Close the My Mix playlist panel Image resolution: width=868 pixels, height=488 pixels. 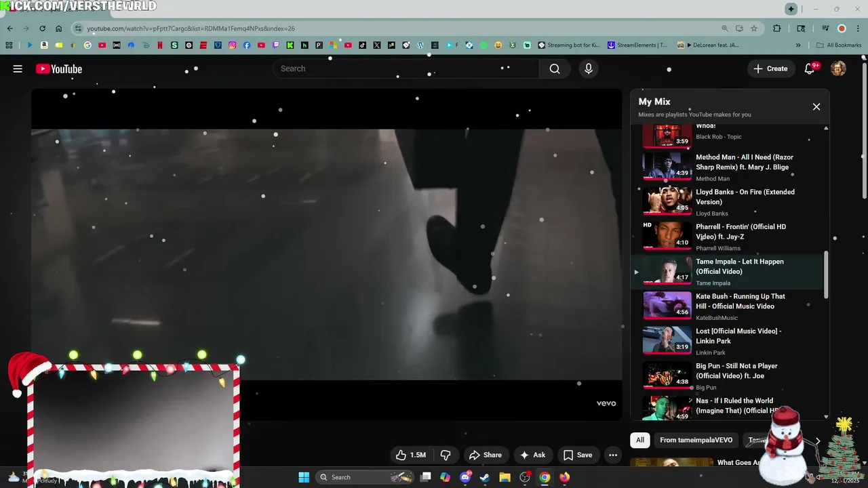pyautogui.click(x=816, y=106)
